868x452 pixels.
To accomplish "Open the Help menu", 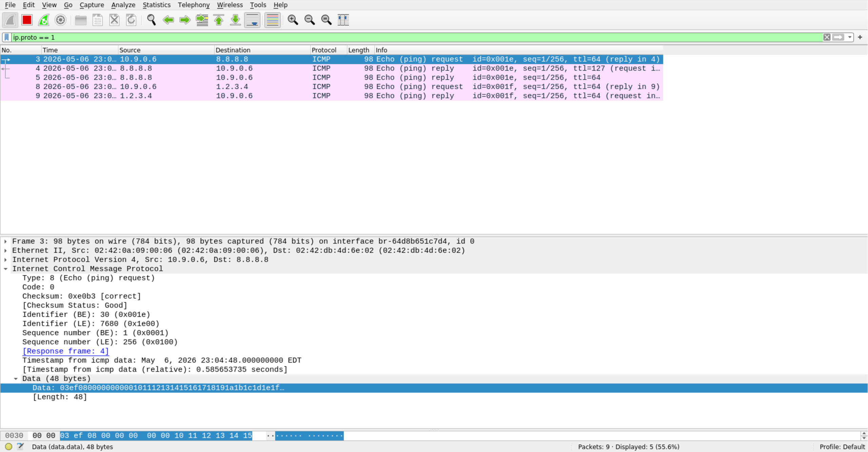I will point(280,5).
